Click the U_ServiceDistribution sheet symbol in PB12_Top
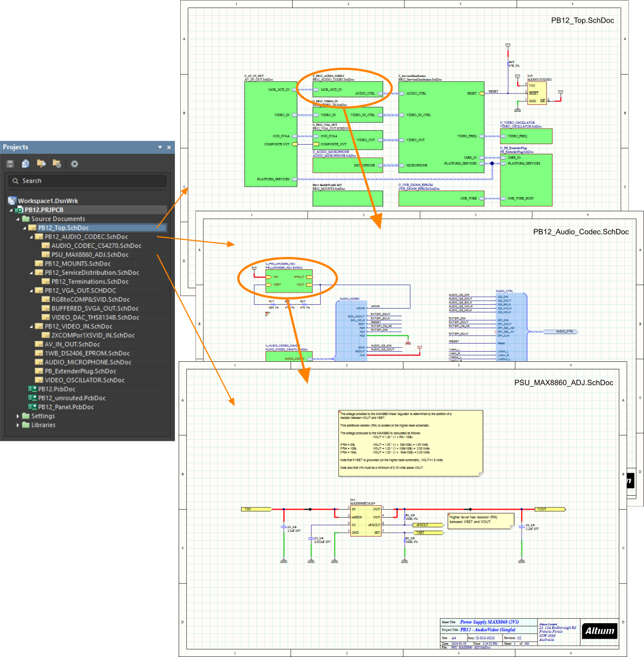644x657 pixels. 441,127
